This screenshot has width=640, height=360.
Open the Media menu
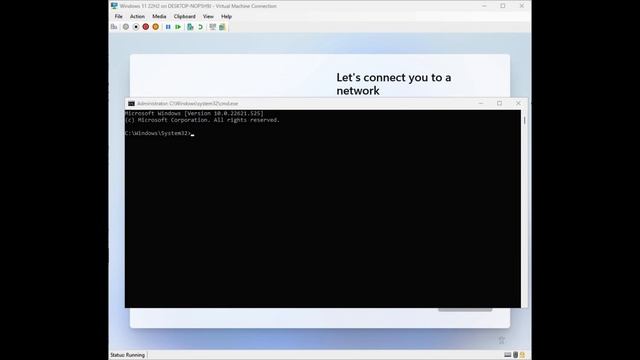159,16
